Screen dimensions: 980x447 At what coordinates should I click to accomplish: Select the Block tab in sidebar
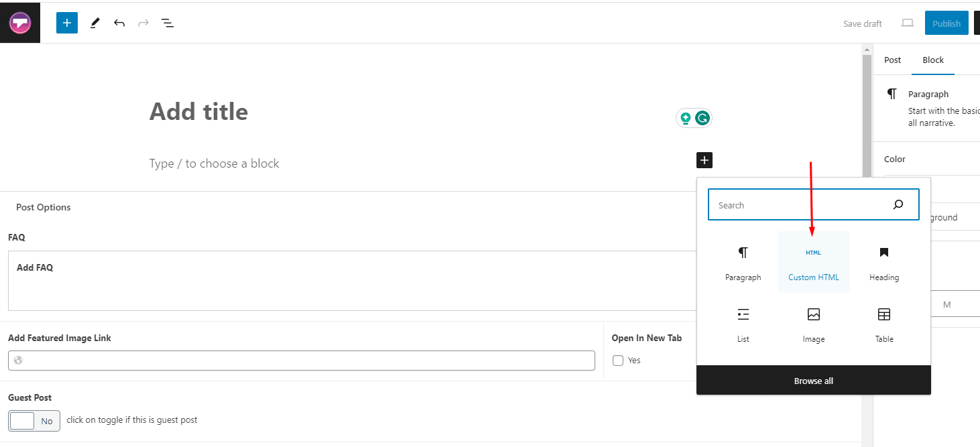932,60
